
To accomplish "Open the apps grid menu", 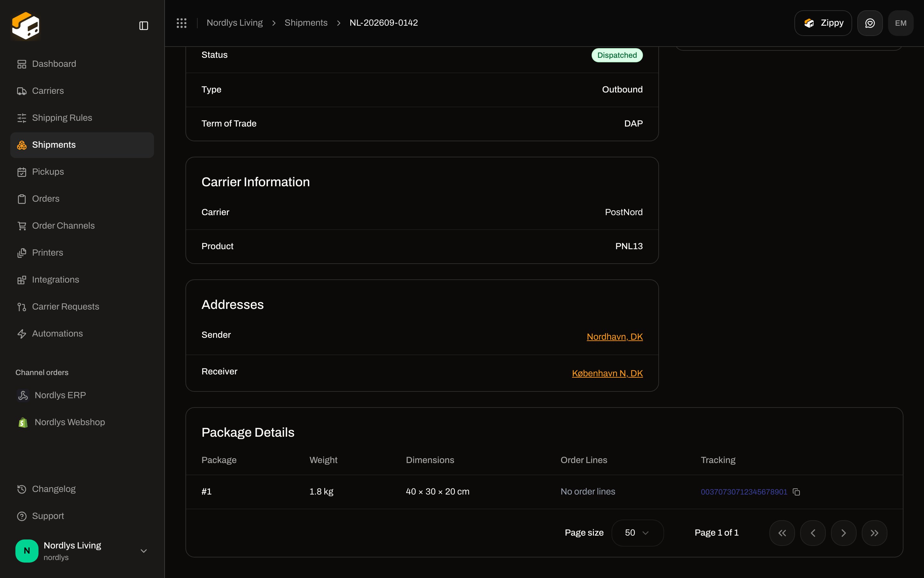I will (181, 23).
